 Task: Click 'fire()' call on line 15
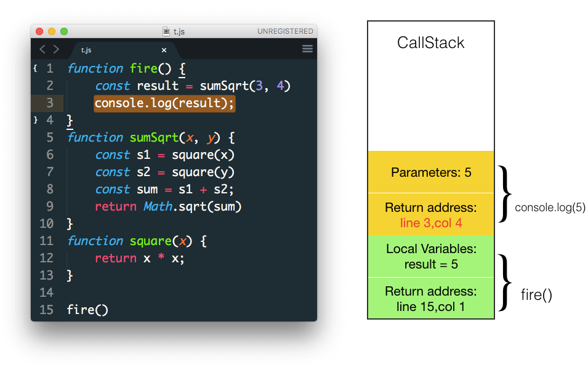tap(87, 310)
